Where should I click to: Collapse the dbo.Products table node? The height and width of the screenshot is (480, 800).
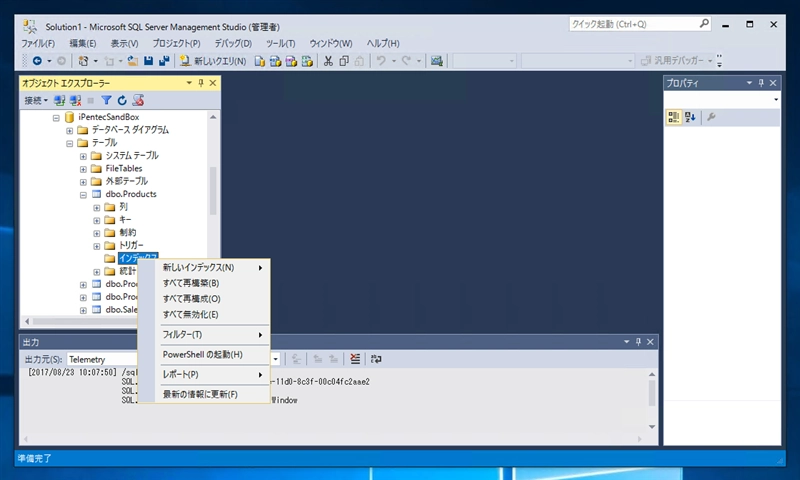pyautogui.click(x=83, y=195)
